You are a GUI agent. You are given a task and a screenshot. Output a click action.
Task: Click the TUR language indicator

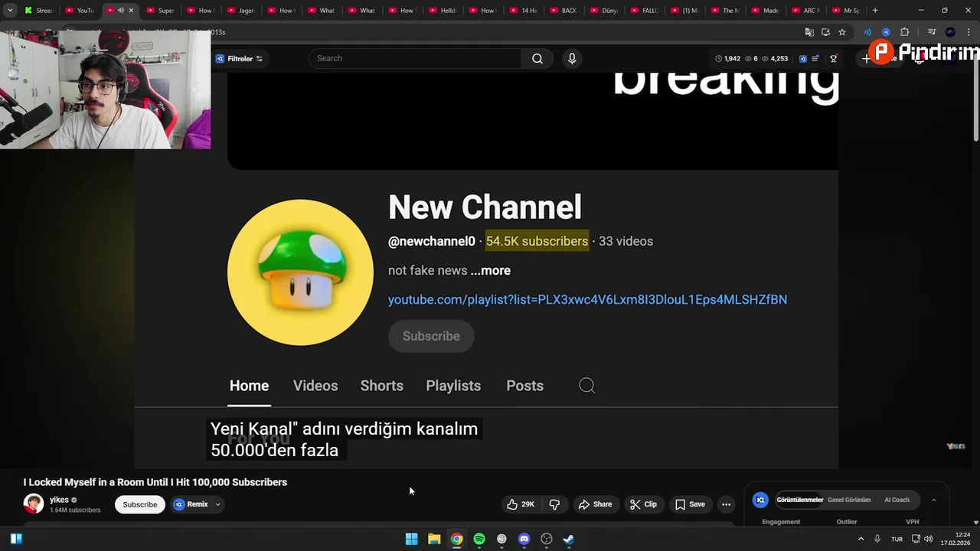[x=897, y=539]
